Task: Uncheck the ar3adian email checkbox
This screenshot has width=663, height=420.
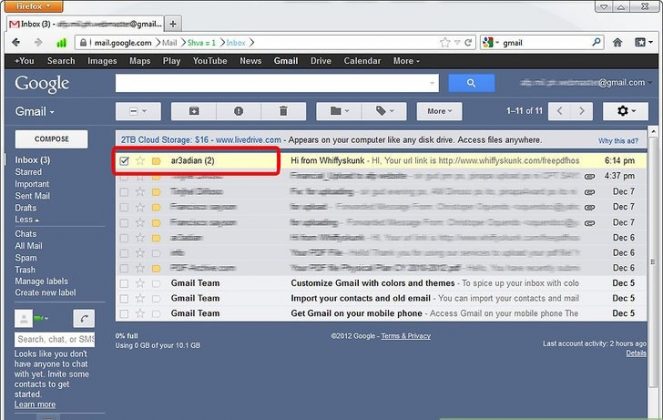Action: [x=124, y=160]
